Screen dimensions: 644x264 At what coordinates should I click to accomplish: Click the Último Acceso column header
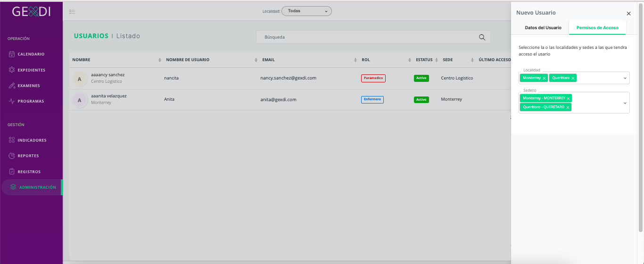tap(494, 60)
